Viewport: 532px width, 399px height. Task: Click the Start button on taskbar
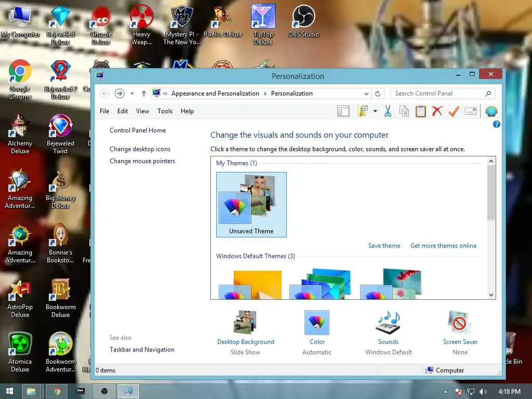click(10, 391)
